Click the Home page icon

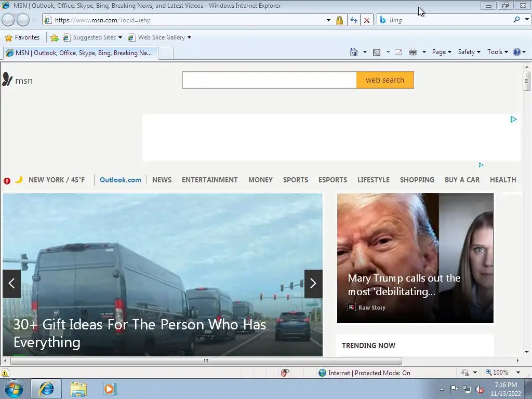[x=353, y=52]
